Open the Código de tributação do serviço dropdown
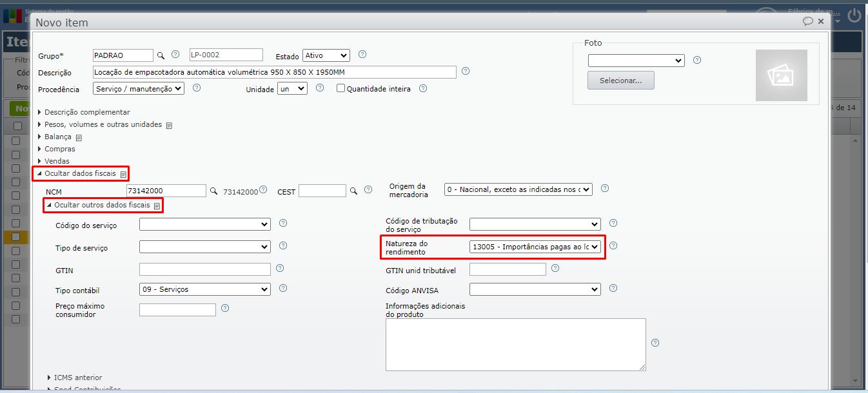The height and width of the screenshot is (393, 868). tap(535, 224)
